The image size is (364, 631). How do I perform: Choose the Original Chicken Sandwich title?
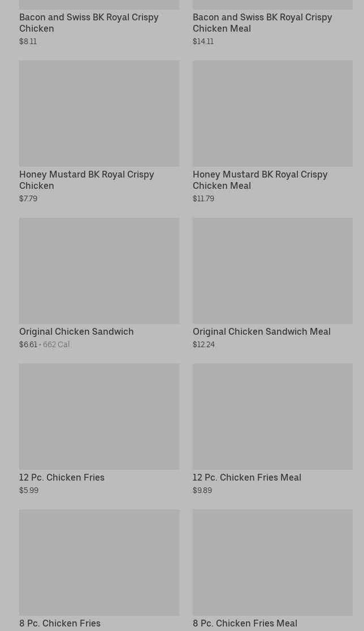[76, 331]
